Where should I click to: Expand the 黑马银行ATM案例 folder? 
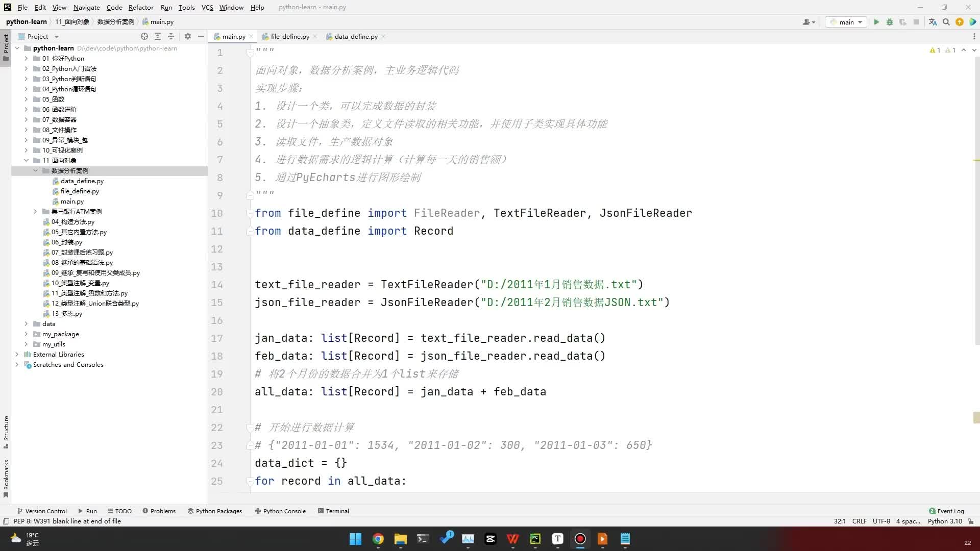[36, 211]
